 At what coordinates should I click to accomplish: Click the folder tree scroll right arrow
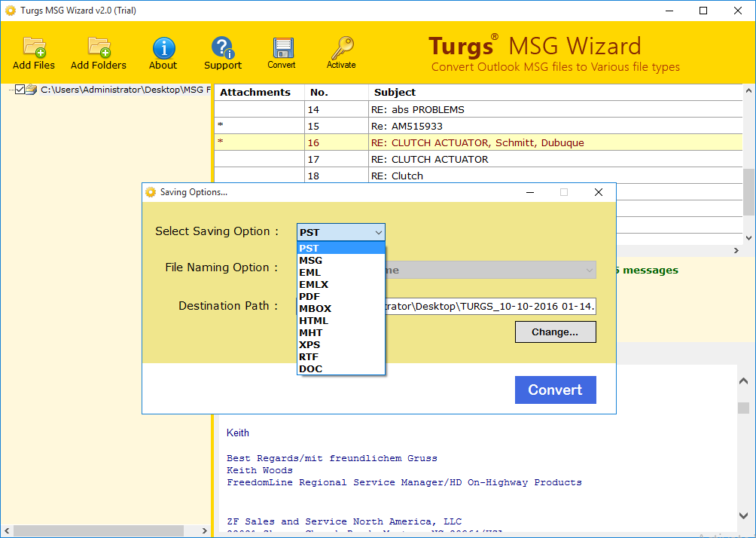coord(205,530)
